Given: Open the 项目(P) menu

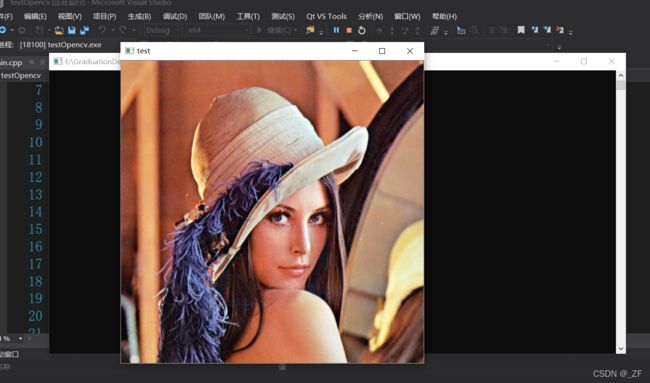Looking at the screenshot, I should (104, 17).
